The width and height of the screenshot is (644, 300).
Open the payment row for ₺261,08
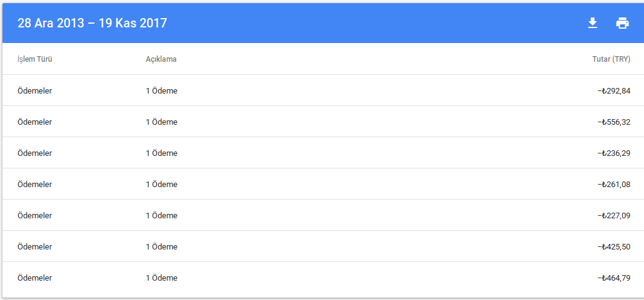(x=323, y=185)
